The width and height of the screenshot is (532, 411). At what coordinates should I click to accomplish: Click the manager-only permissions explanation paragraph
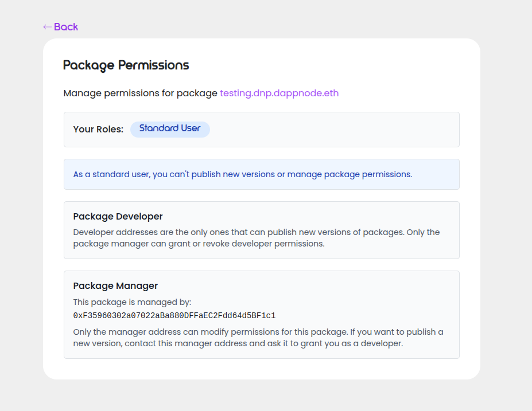tap(258, 338)
